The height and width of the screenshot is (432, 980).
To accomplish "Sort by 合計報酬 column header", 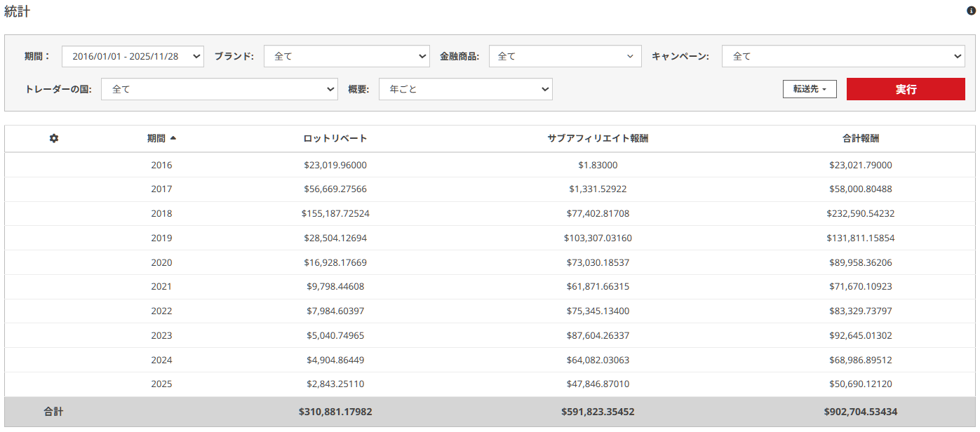I will [860, 139].
